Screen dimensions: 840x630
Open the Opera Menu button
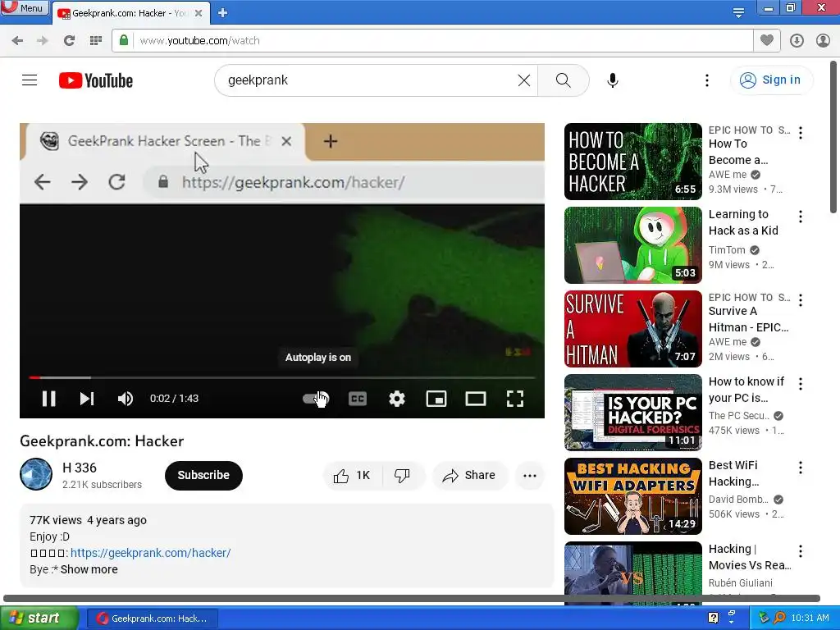coord(25,7)
